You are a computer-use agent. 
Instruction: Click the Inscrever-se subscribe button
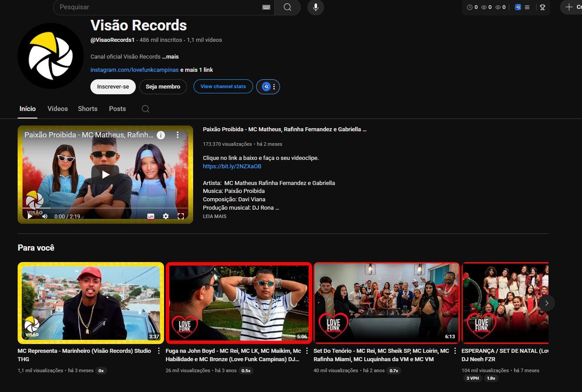tap(113, 87)
